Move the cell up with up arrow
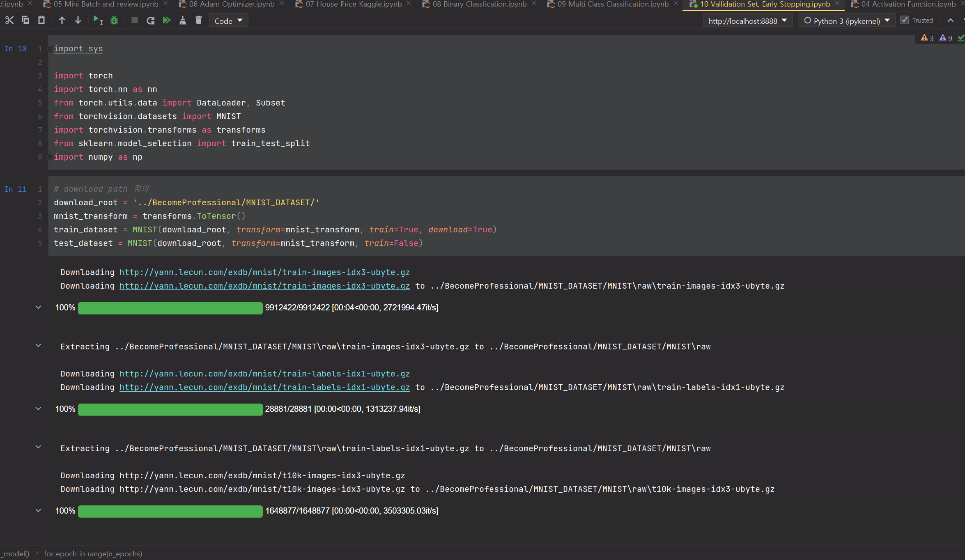The image size is (965, 560). tap(62, 21)
